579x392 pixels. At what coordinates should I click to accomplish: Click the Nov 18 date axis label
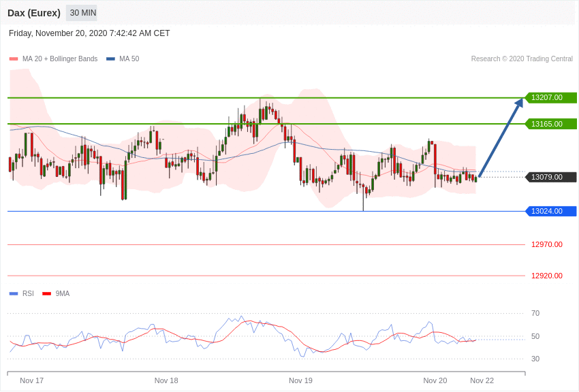coord(166,380)
